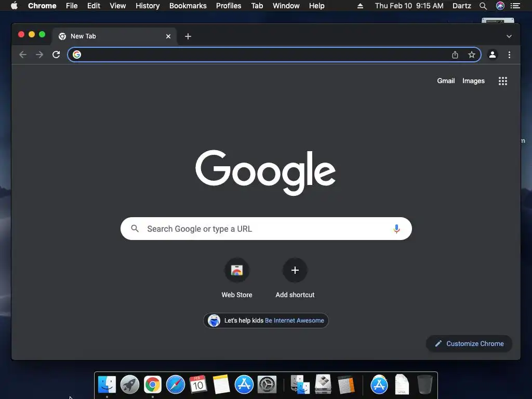Open Boot Camp Assistant in the Dock
532x399 pixels.
coord(323,384)
